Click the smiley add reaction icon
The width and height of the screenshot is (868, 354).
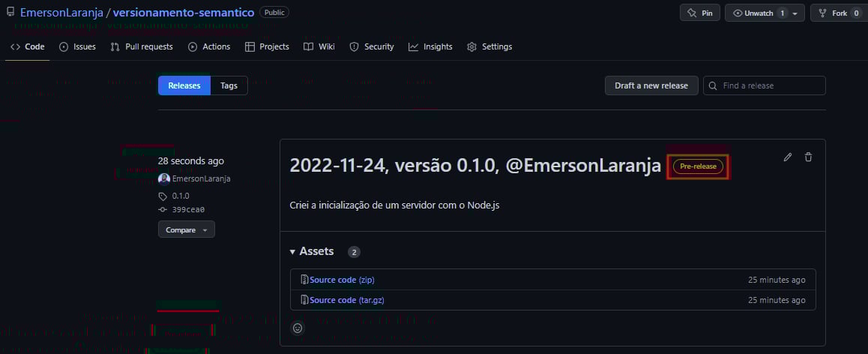click(298, 328)
